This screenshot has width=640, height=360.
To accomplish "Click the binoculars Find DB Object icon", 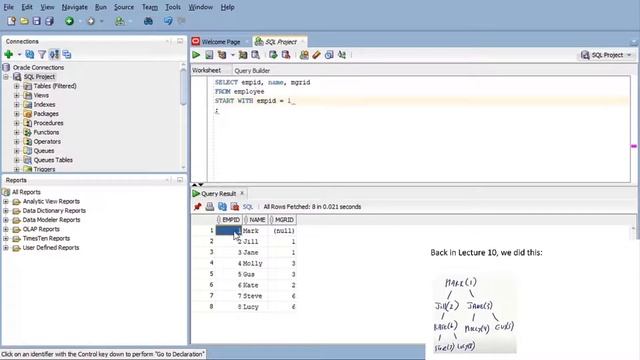I will pyautogui.click(x=148, y=21).
